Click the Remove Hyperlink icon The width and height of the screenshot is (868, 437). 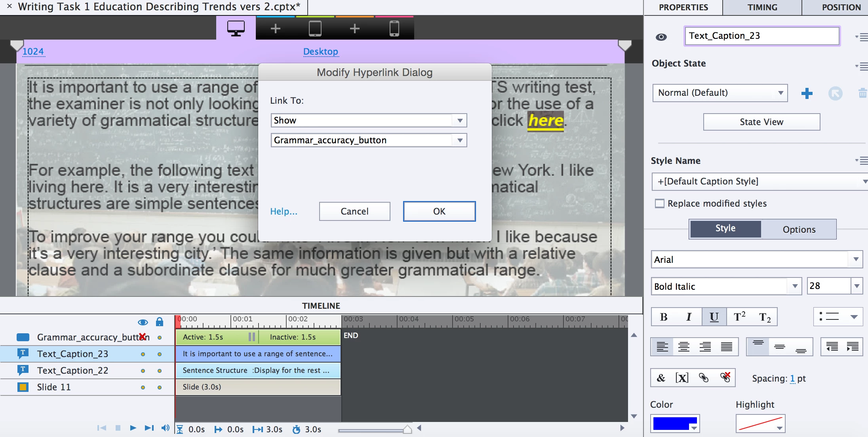(725, 378)
